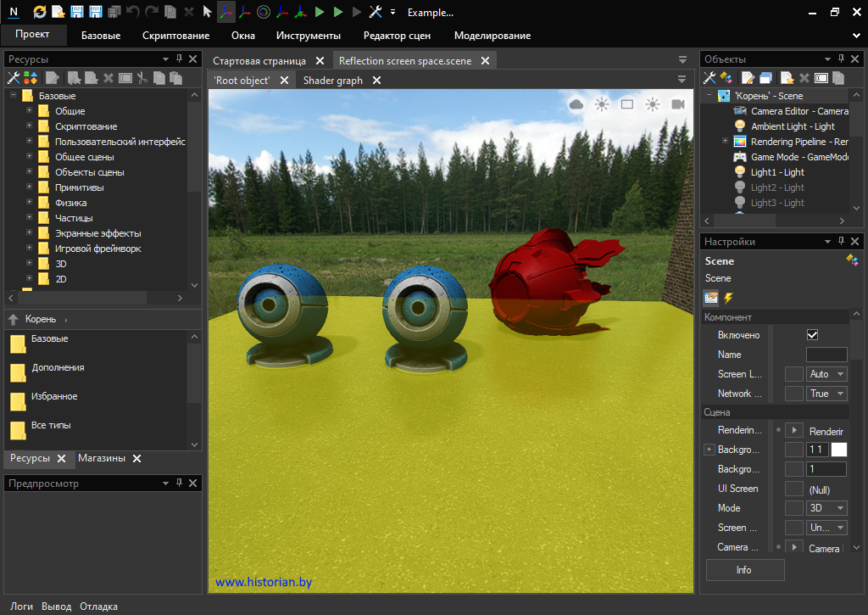Open the Mode 3D dropdown
This screenshot has height=615, width=868.
pos(826,508)
